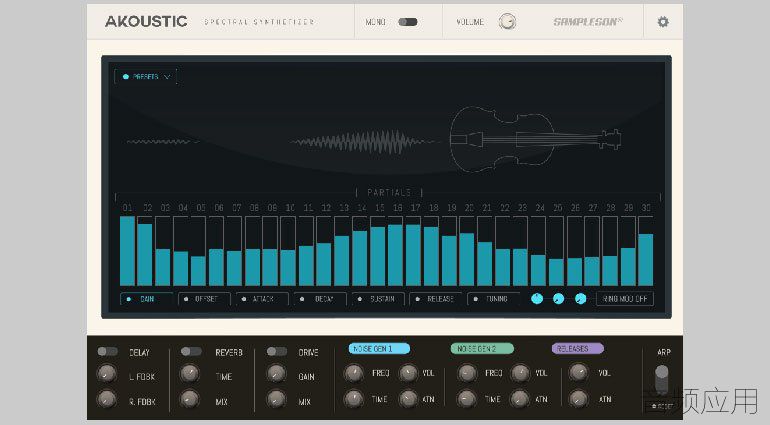The width and height of the screenshot is (770, 425).
Task: Click the middle cyan knob beside Tuning
Action: pyautogui.click(x=558, y=298)
